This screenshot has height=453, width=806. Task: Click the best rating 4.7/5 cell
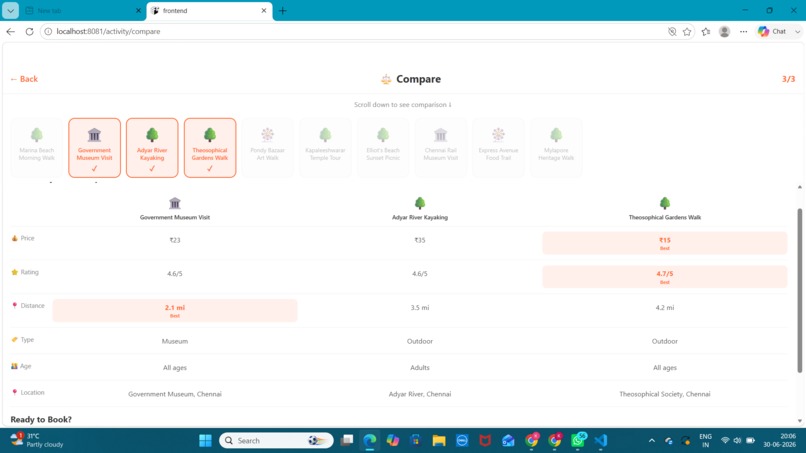click(x=665, y=277)
